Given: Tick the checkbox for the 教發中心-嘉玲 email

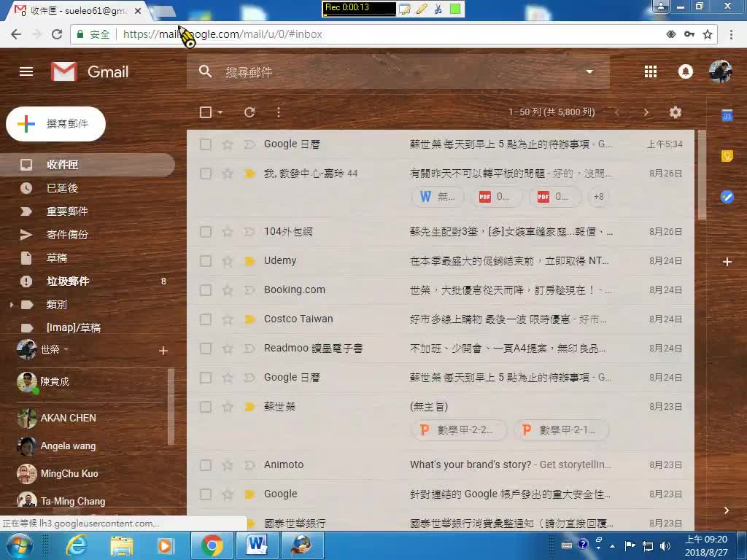Looking at the screenshot, I should tap(205, 174).
